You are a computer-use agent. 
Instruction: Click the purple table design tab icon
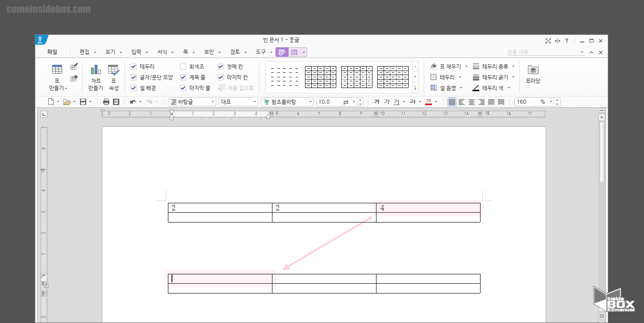[282, 52]
